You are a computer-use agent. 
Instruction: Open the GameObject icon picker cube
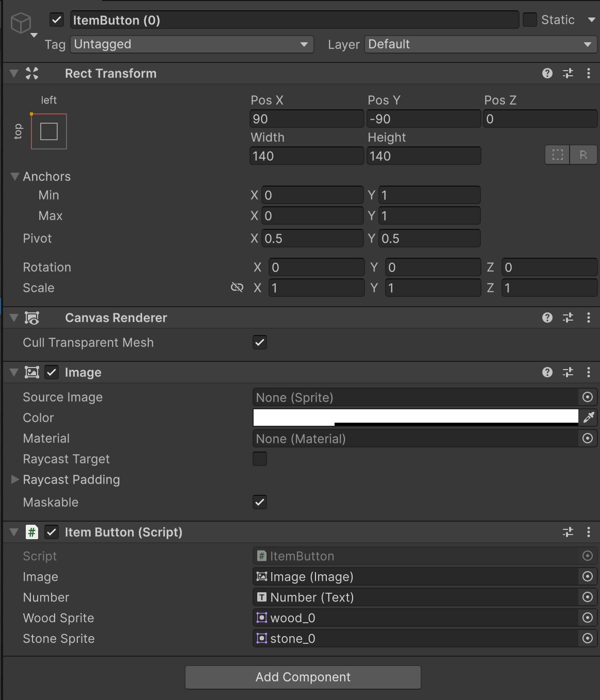pyautogui.click(x=21, y=23)
